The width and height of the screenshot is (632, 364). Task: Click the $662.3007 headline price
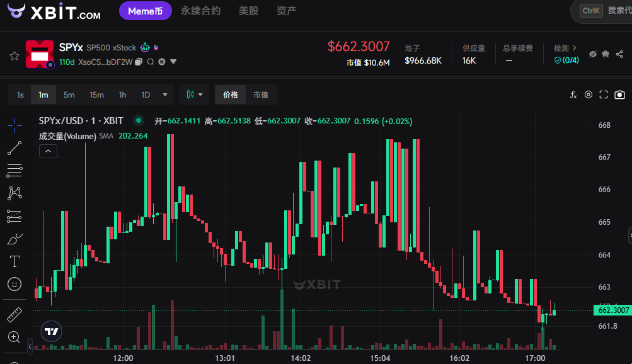pos(359,47)
